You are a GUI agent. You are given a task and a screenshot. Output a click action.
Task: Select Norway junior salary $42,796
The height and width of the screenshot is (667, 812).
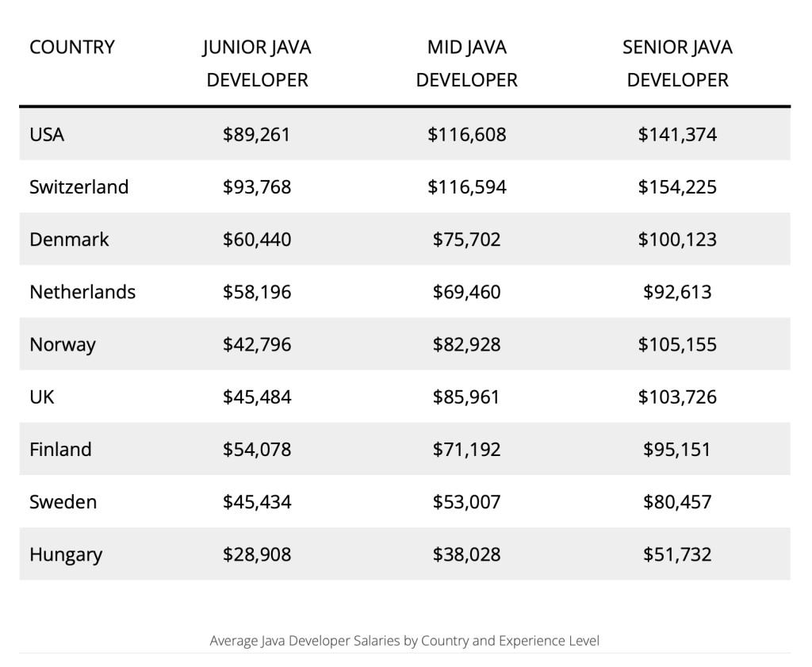tap(257, 345)
